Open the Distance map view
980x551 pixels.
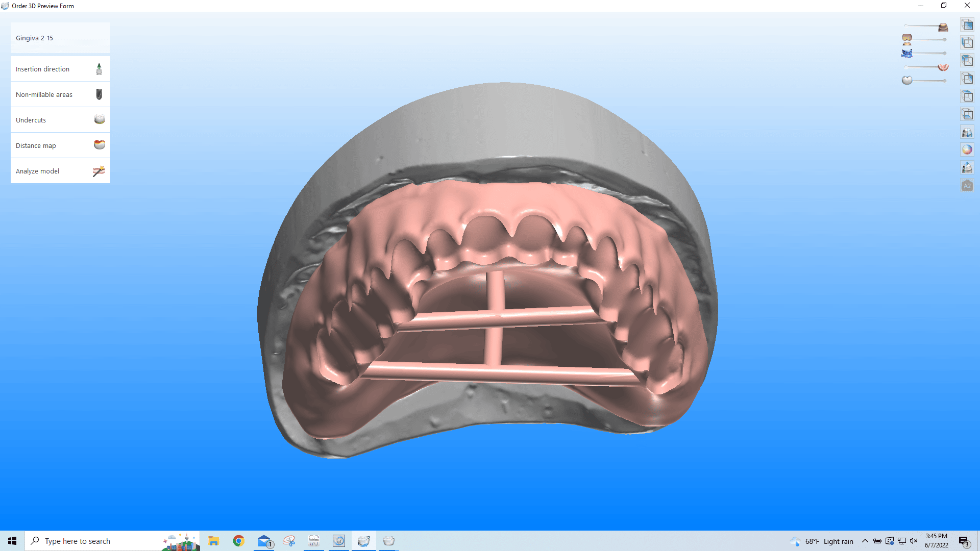[60, 145]
